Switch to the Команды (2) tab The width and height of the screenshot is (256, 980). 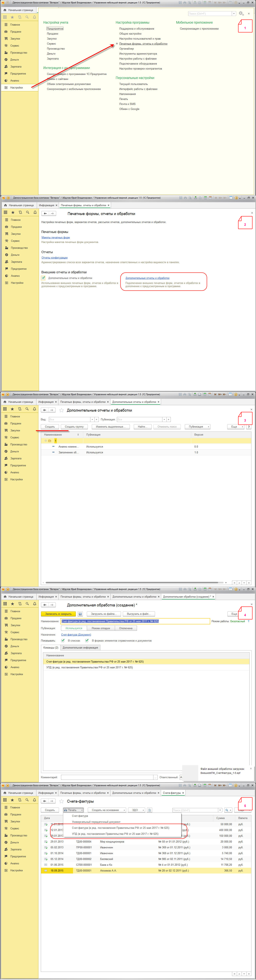51,648
